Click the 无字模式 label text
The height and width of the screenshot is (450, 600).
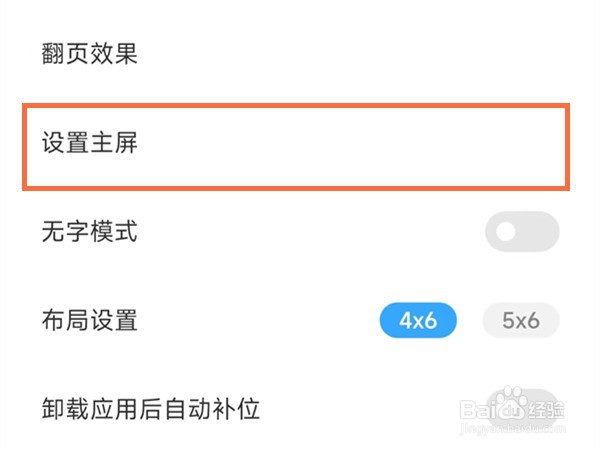[90, 232]
